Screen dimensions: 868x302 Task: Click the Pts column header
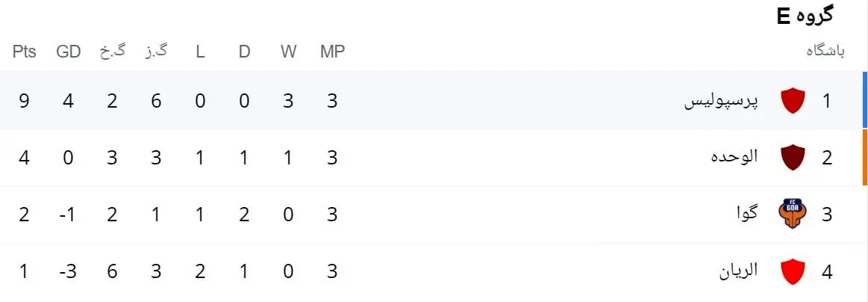coord(25,52)
